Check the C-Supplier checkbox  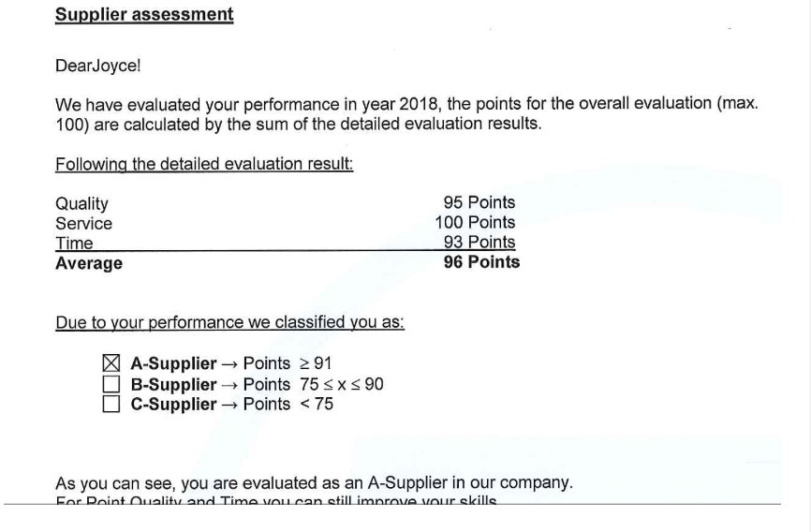pos(111,405)
